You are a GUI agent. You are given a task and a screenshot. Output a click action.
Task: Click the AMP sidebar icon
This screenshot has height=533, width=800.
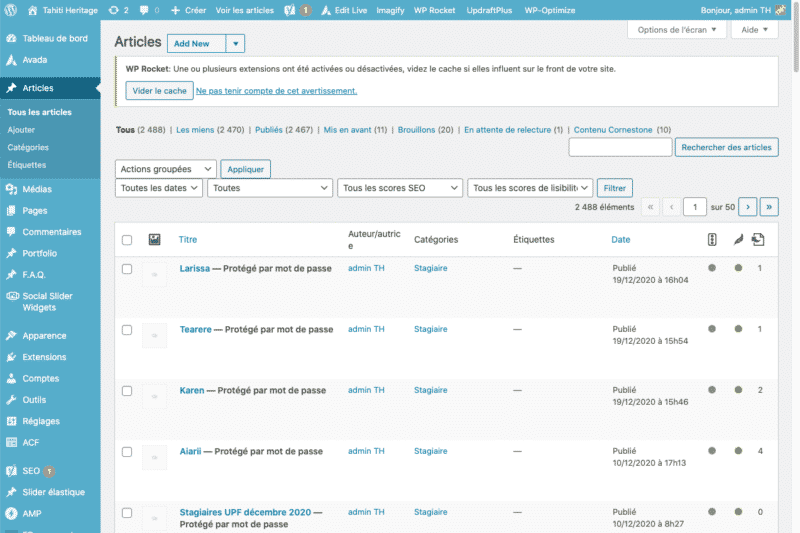point(11,514)
